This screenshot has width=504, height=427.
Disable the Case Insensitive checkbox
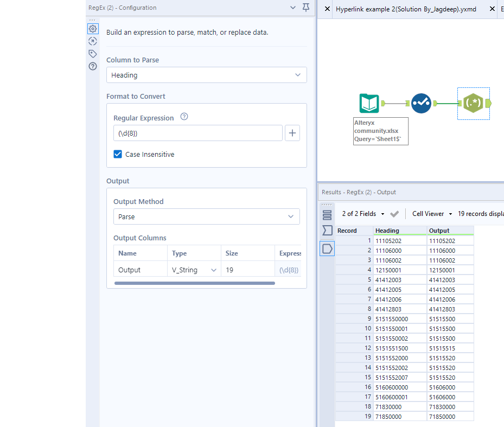tap(118, 154)
